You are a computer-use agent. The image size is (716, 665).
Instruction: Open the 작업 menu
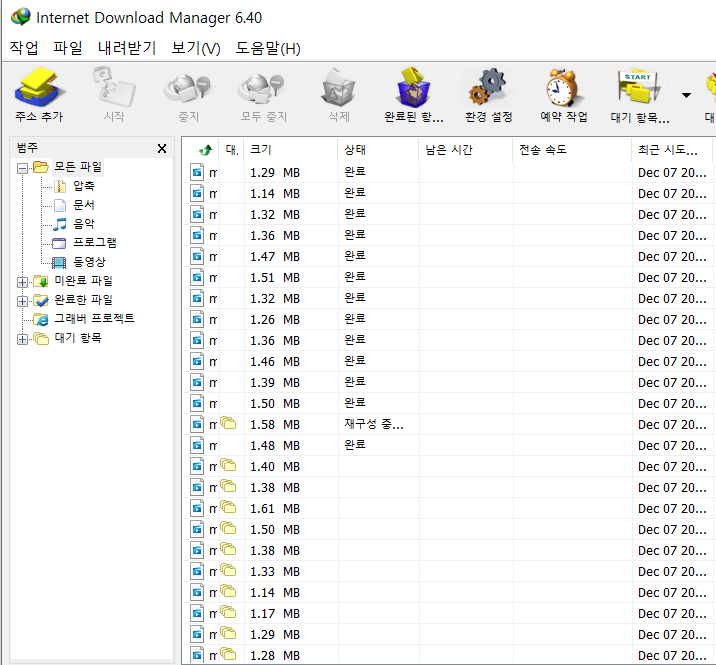coord(24,48)
